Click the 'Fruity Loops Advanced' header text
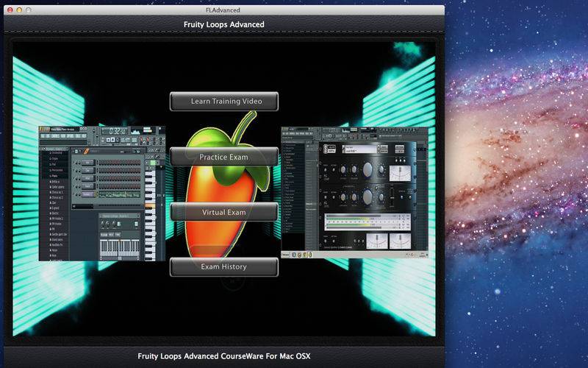This screenshot has height=368, width=588. coord(224,24)
